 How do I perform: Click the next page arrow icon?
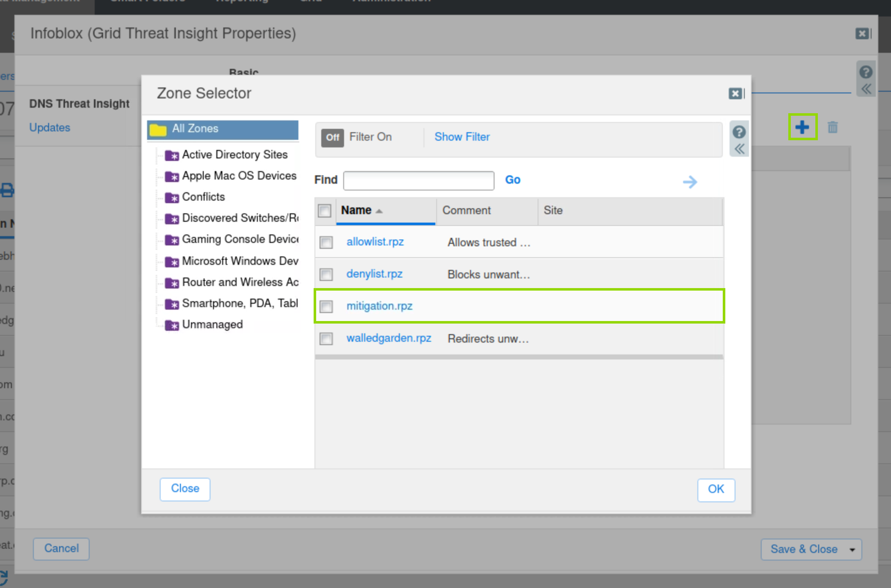coord(690,182)
